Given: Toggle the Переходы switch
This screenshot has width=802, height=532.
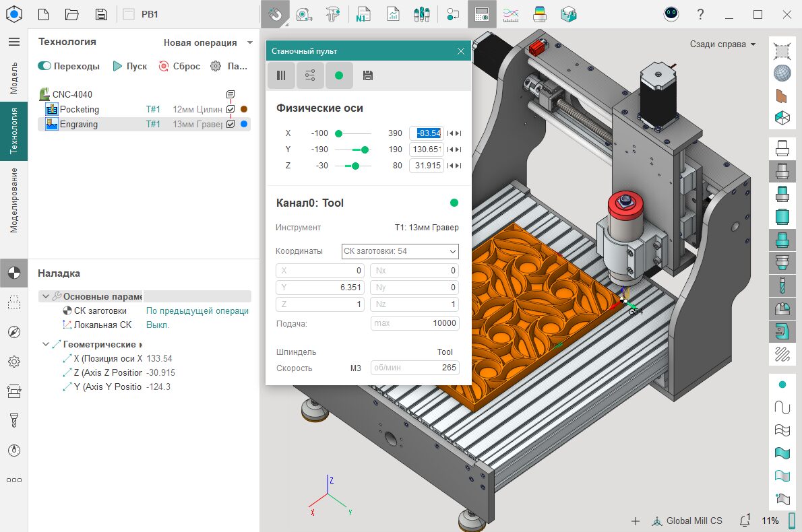Looking at the screenshot, I should (x=45, y=66).
